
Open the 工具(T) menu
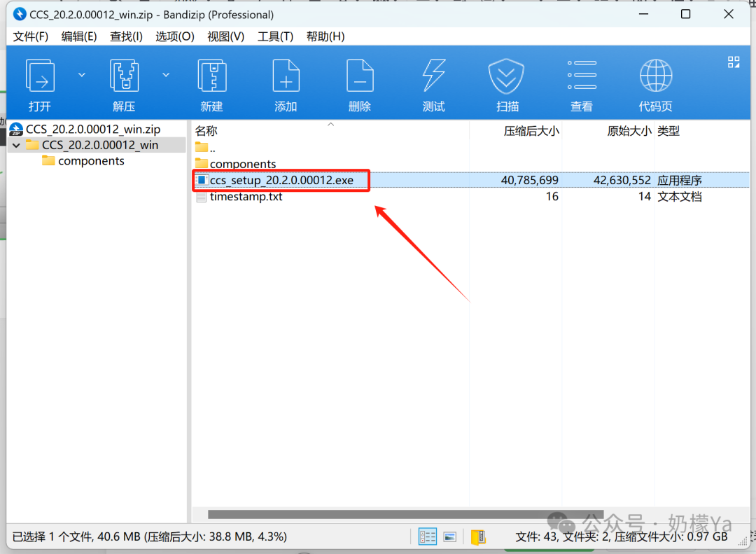[x=275, y=36]
